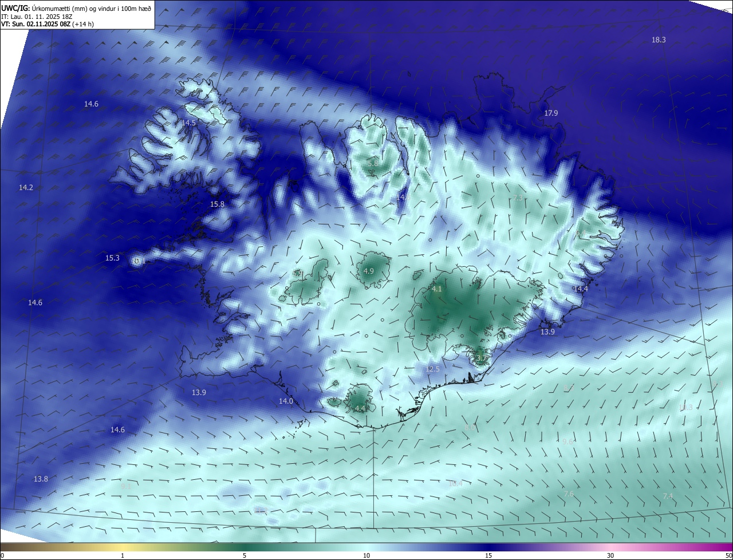Click the 10.1 value at Snæfellsnes tip
The image size is (733, 560).
(x=139, y=261)
